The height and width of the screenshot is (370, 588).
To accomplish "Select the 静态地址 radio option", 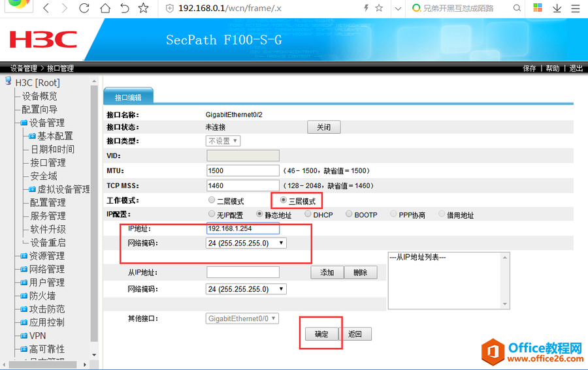I will pyautogui.click(x=259, y=214).
